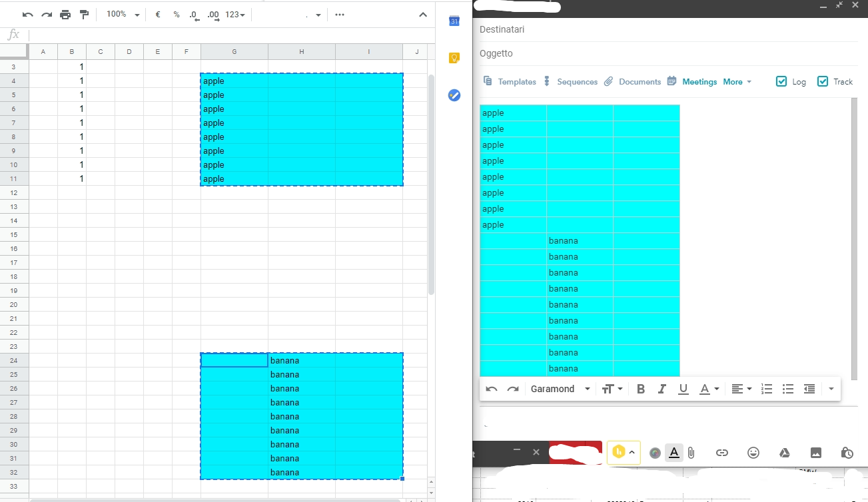Insert an emoji in the email
The height and width of the screenshot is (502, 868).
[753, 453]
